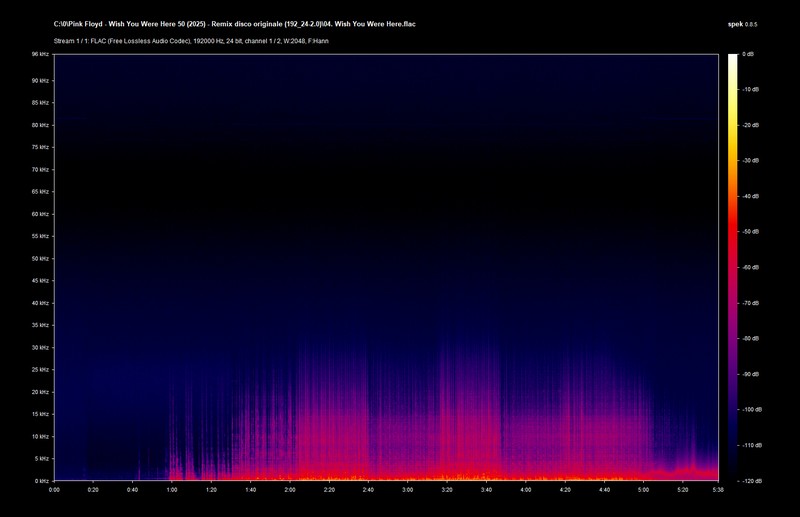Click the 0:00 time axis label
Screen dimensions: 800x517
pyautogui.click(x=54, y=490)
